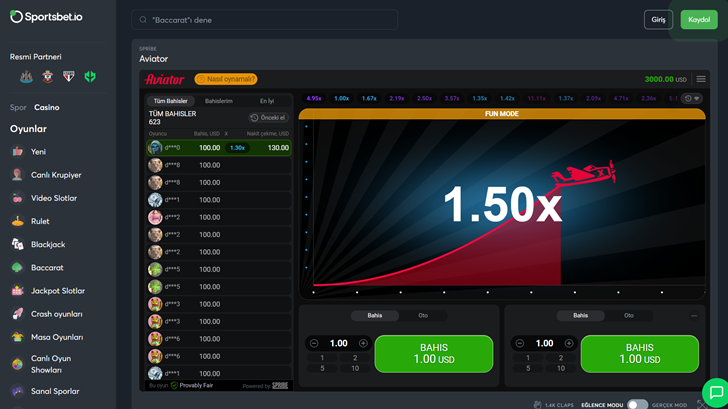Open the Provably Fair link
The height and width of the screenshot is (409, 728).
pos(192,385)
